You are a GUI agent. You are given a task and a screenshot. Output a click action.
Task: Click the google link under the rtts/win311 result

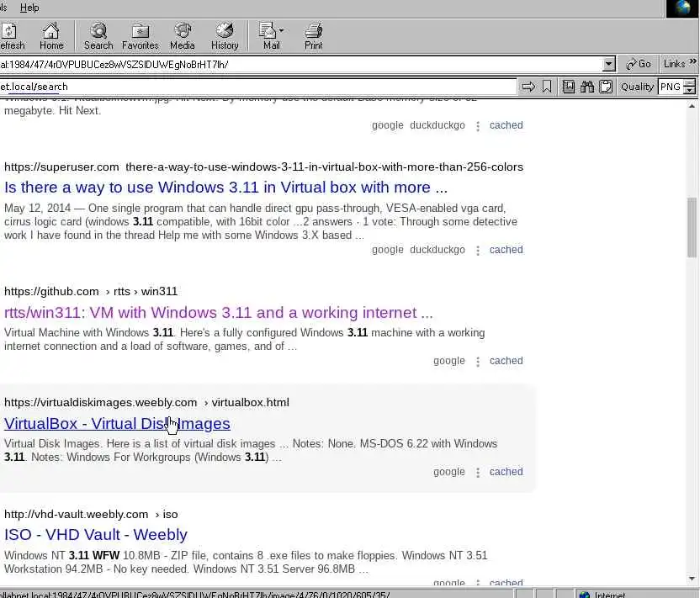pos(448,361)
